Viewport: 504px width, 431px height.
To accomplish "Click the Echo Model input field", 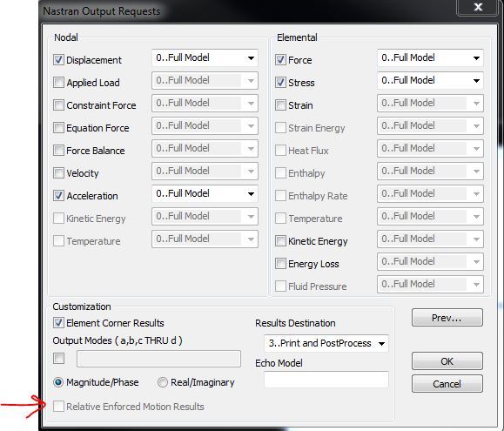I will 326,380.
